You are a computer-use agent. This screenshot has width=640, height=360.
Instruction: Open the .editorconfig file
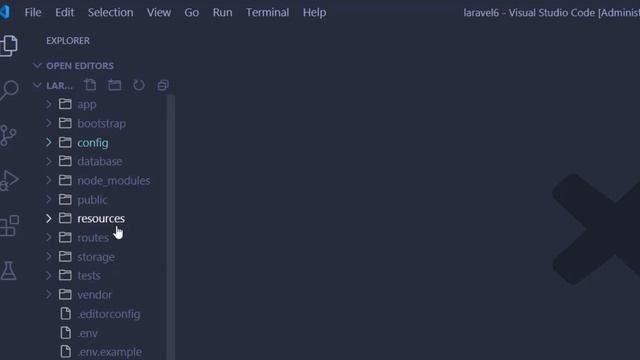[109, 314]
